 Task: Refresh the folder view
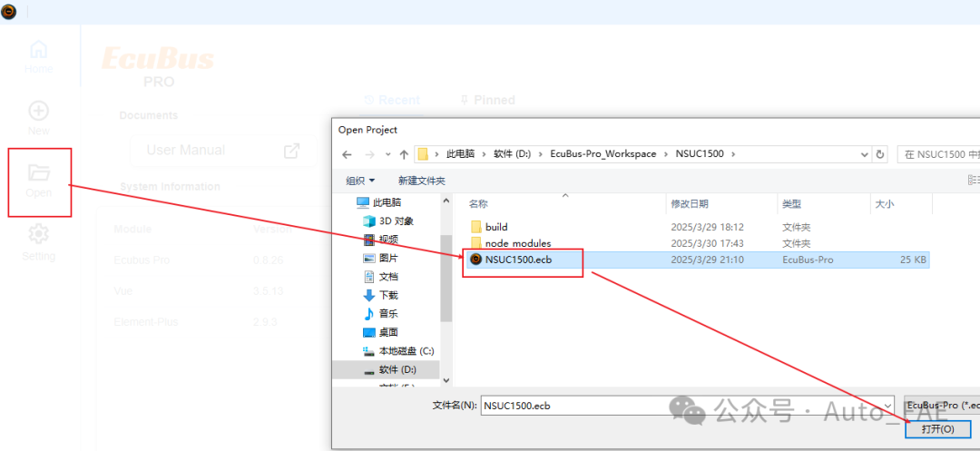pos(880,154)
